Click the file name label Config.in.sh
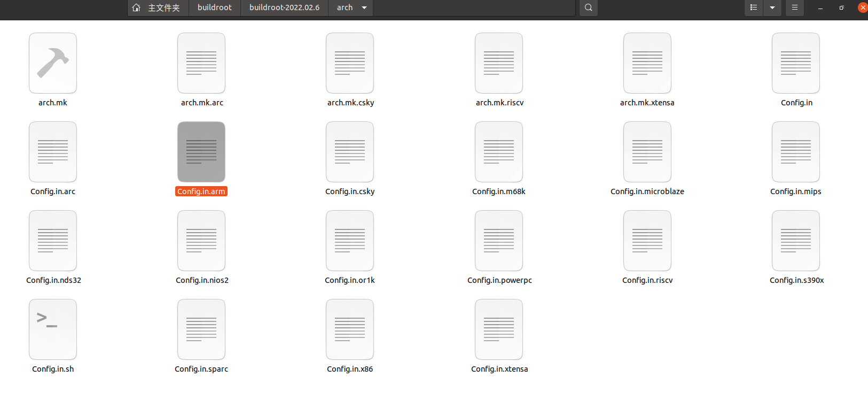 [53, 369]
